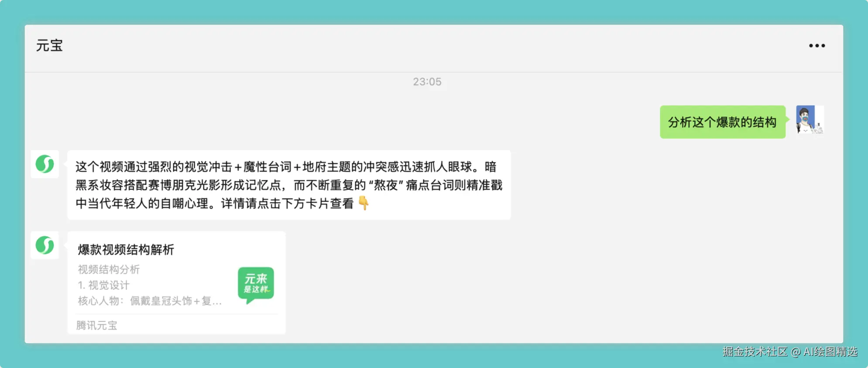
Task: Click the AI绘图精选 watermark label
Action: (830, 352)
